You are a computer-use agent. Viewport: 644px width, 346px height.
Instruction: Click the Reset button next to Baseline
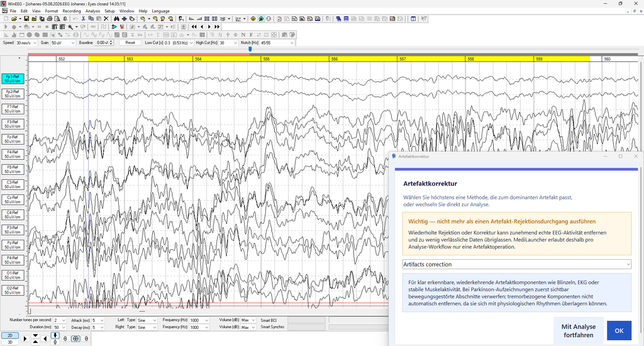point(130,43)
